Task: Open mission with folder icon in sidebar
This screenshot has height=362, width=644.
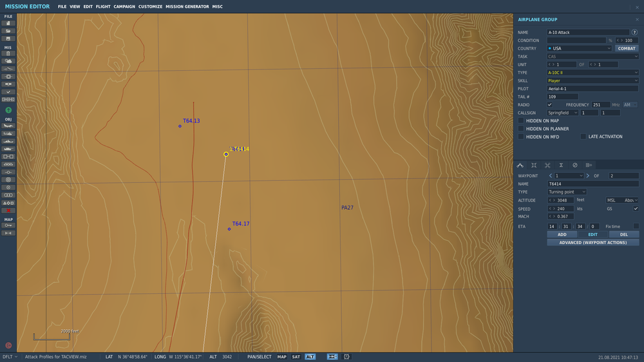Action: click(x=8, y=31)
